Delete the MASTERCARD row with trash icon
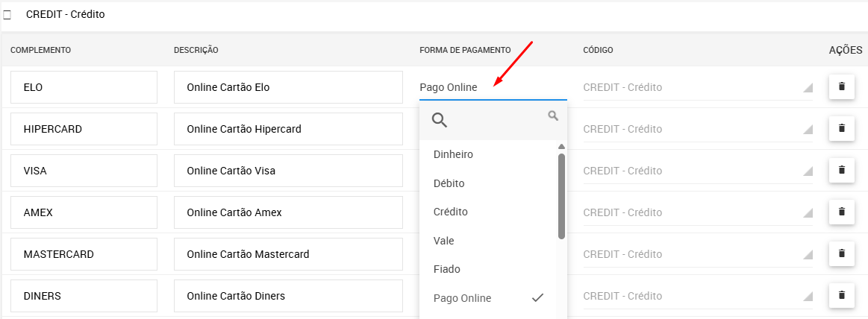This screenshot has width=868, height=319. pos(842,253)
